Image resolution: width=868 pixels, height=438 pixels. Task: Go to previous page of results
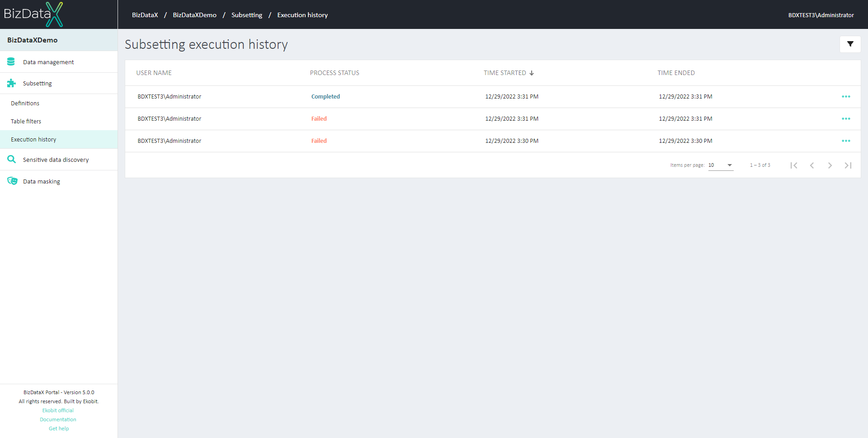click(x=812, y=165)
